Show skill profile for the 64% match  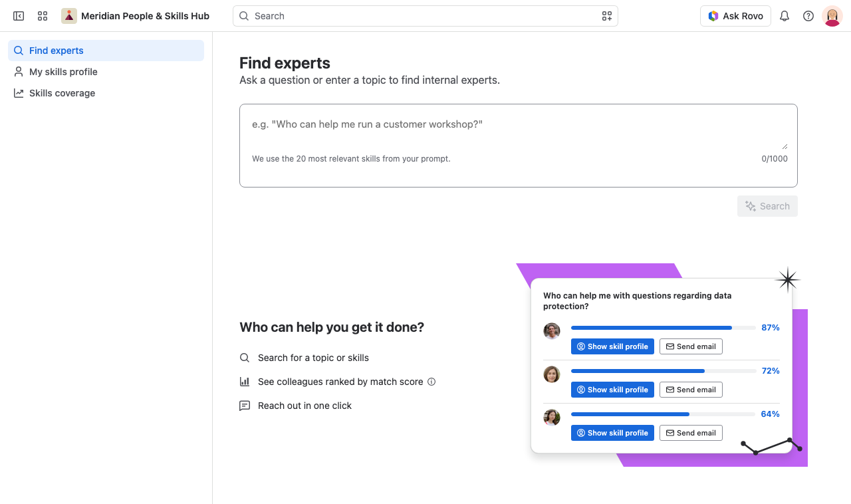612,433
